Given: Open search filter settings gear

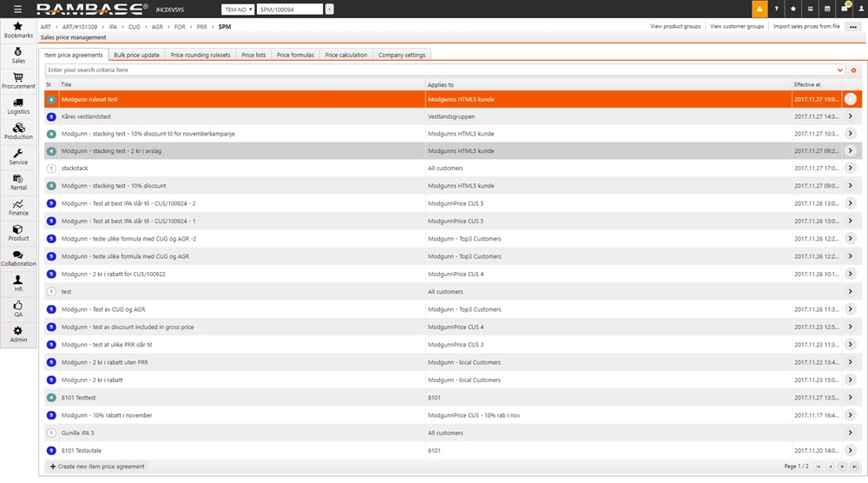Looking at the screenshot, I should pyautogui.click(x=853, y=69).
